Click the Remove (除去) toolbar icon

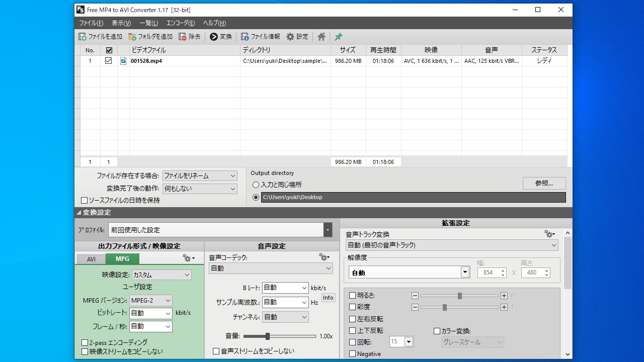click(183, 37)
